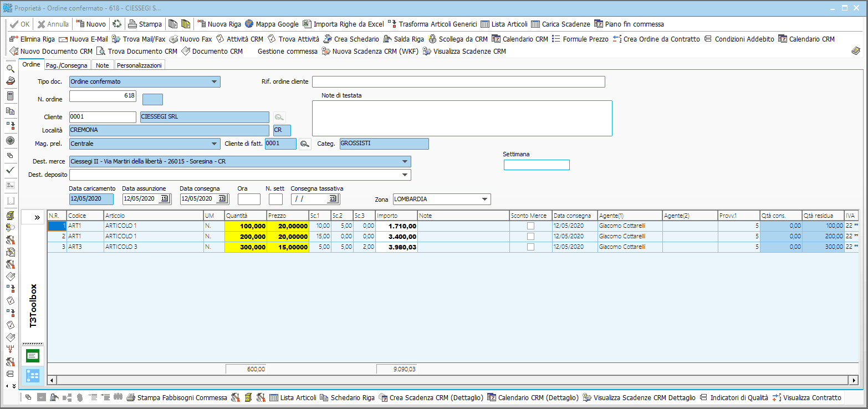Open Mappa Google
868x409 pixels.
272,24
